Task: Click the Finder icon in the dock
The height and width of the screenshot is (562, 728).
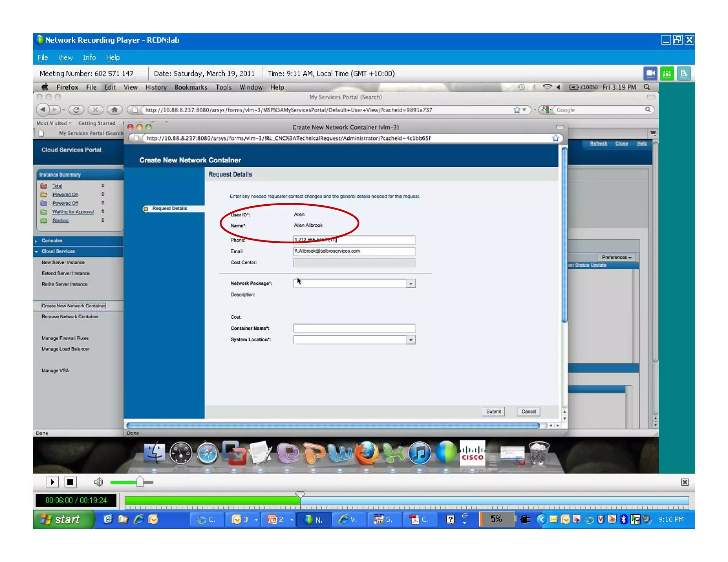Action: [154, 453]
